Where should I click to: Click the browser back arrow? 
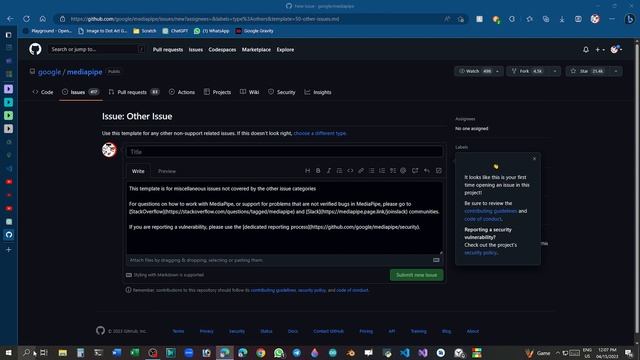point(10,19)
